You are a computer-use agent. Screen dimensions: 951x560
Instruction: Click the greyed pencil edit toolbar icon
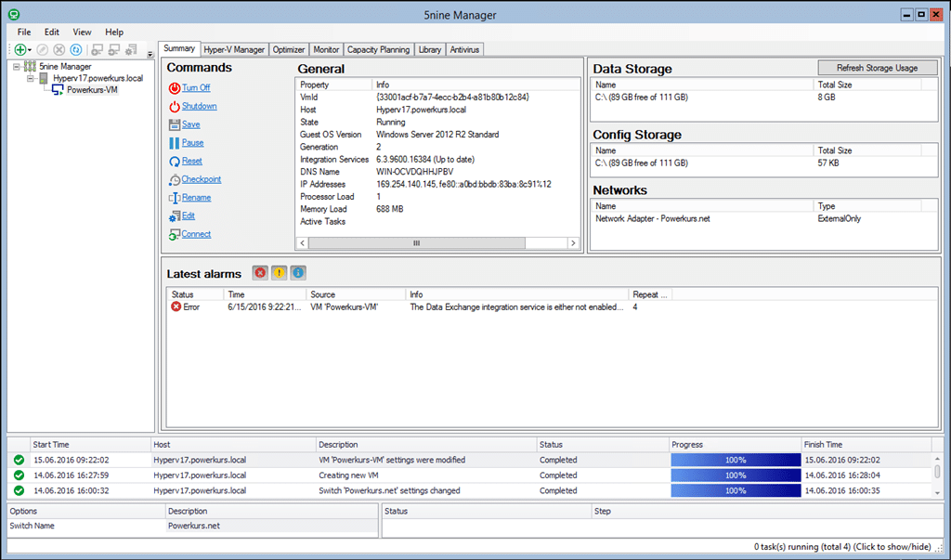click(43, 50)
